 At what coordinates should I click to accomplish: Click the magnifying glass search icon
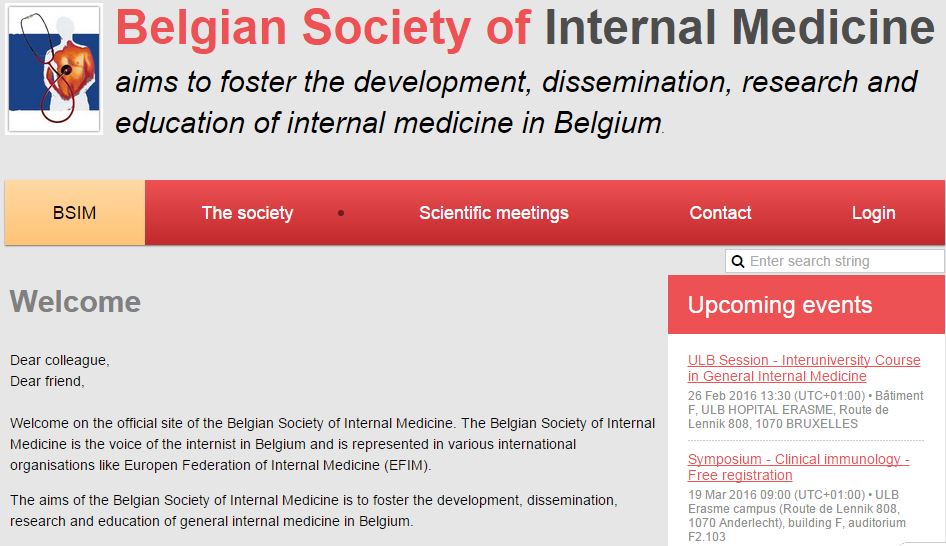(x=737, y=261)
